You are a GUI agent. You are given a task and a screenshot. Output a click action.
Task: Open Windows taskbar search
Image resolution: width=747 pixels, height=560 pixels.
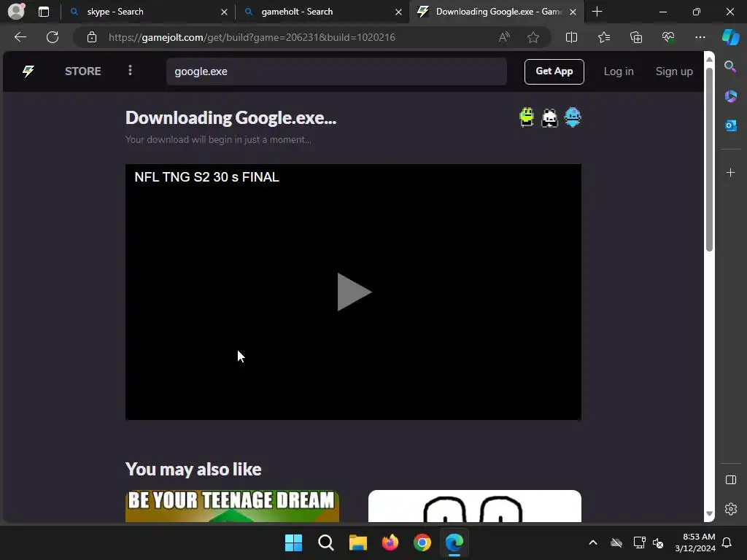(326, 542)
